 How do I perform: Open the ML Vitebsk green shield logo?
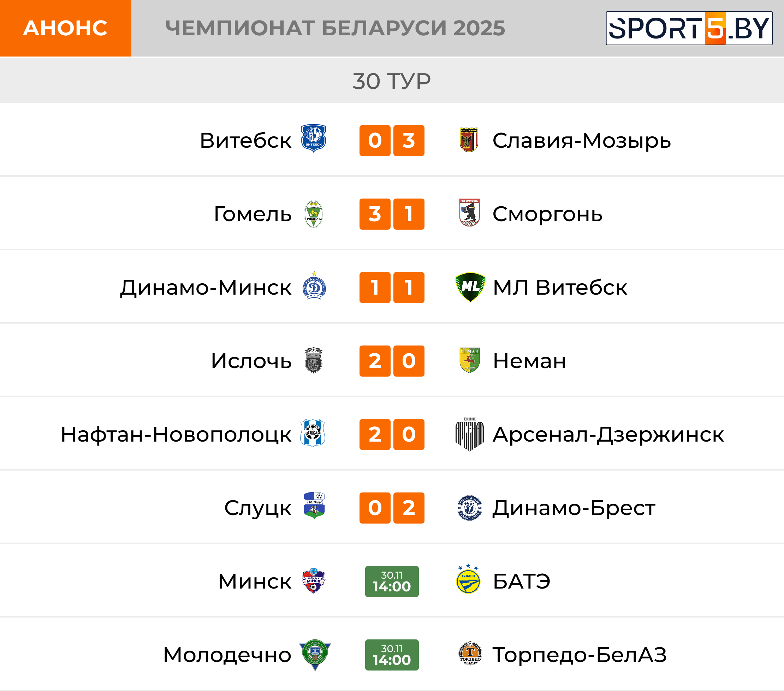pyautogui.click(x=470, y=287)
